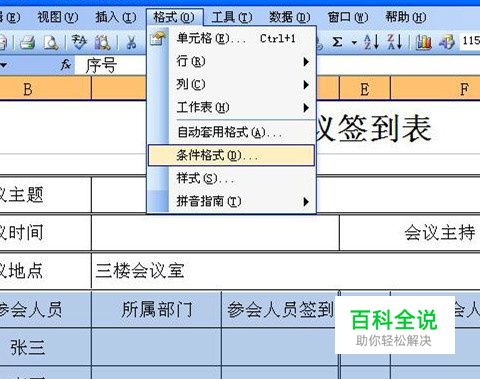Select column F header
480x379 pixels.
pyautogui.click(x=435, y=89)
